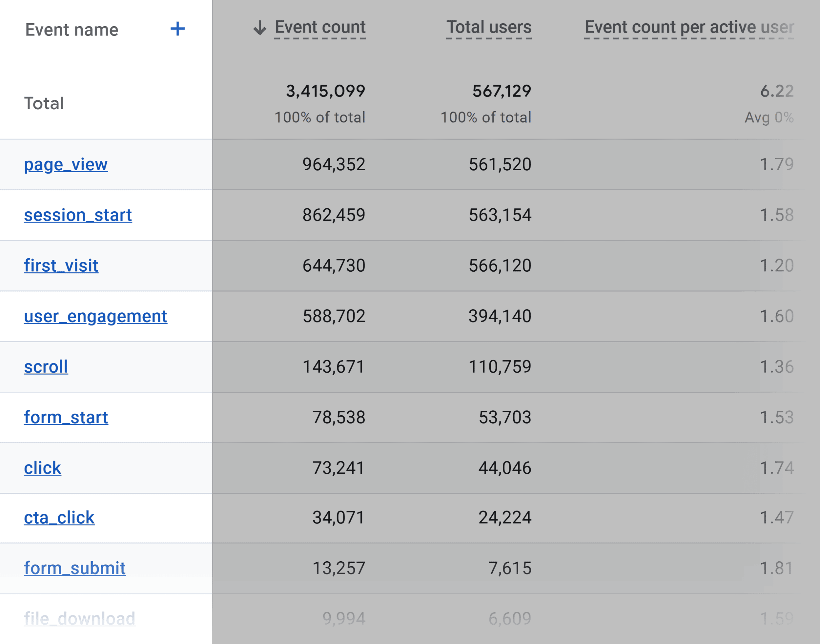Click first_visit event count 644,730

pos(334,265)
